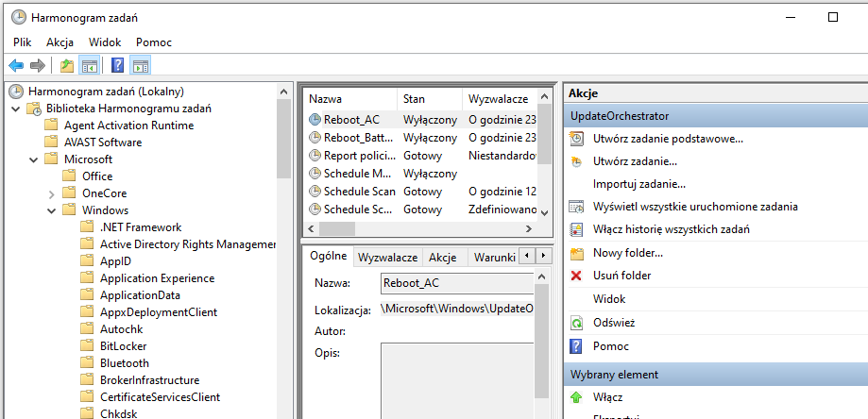Click the grey Forward arrow toolbar icon
Image resolution: width=868 pixels, height=419 pixels.
tap(38, 66)
